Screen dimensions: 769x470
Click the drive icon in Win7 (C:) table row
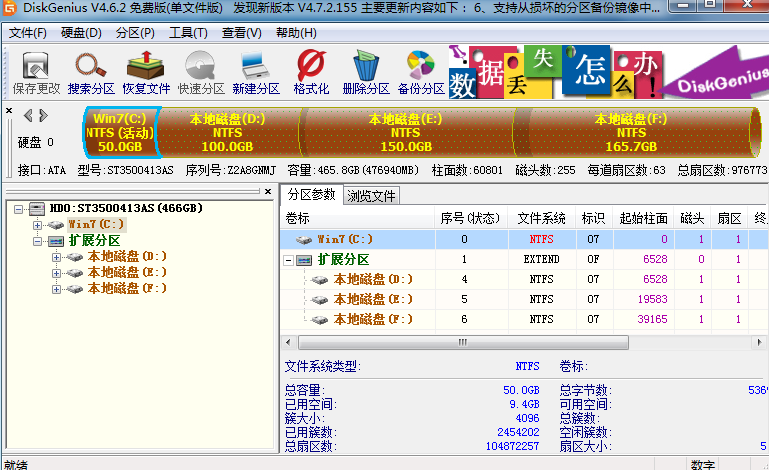[x=304, y=240]
